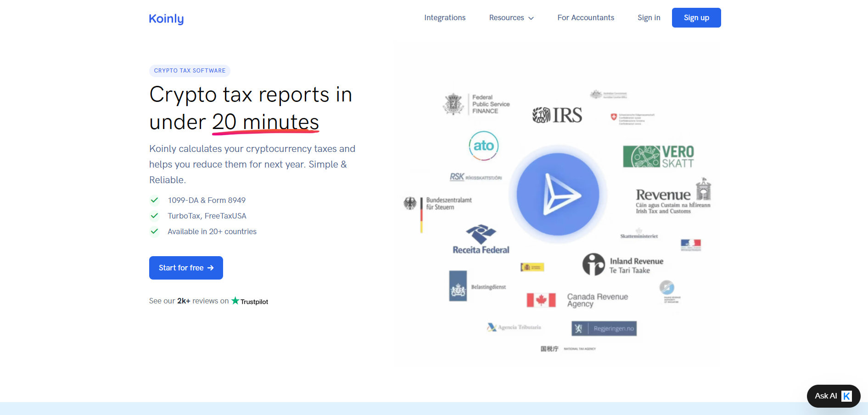
Task: Go to Sign in
Action: [x=649, y=17]
